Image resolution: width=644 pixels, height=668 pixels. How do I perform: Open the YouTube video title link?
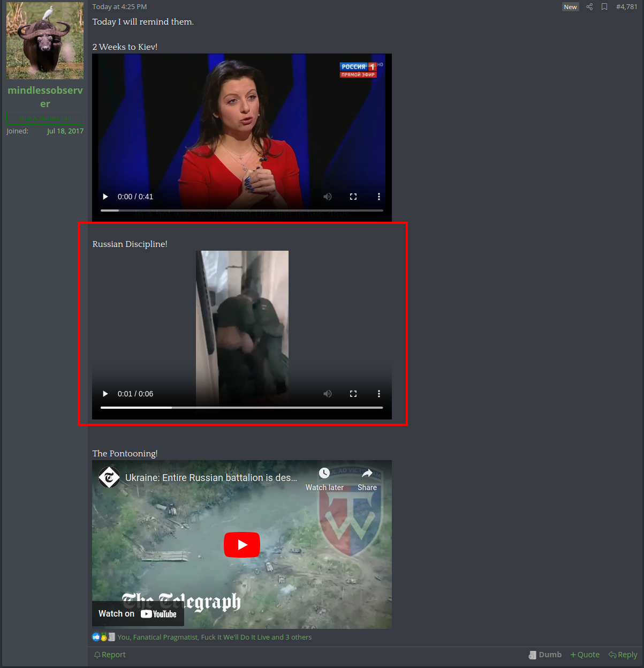coord(211,477)
